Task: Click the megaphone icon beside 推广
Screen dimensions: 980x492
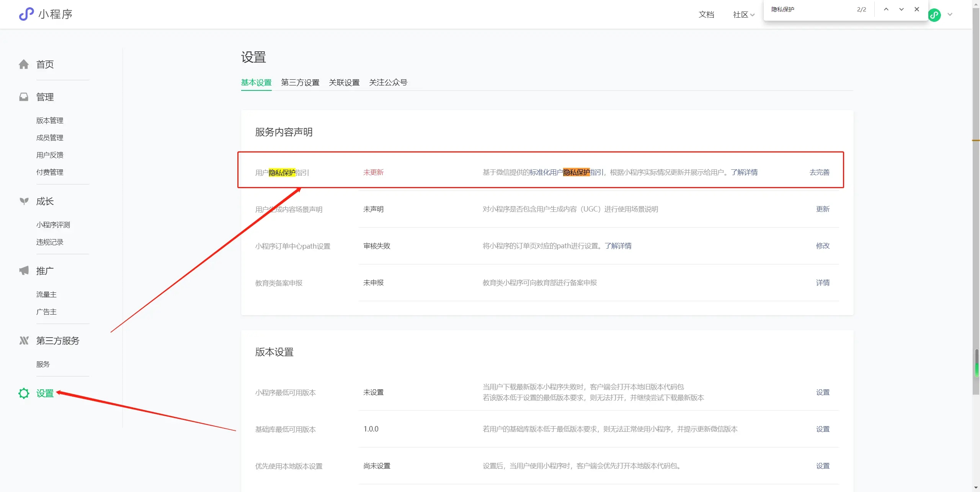Action: coord(24,271)
